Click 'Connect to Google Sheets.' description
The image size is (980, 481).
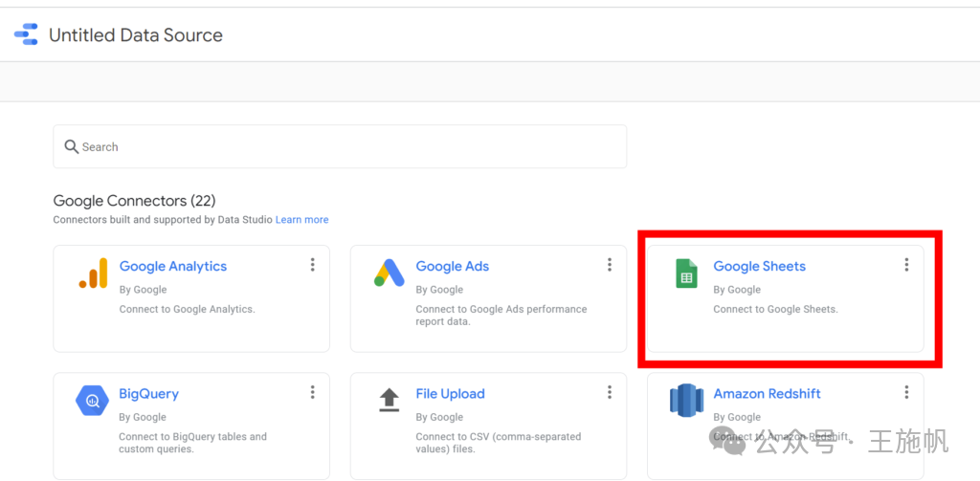(775, 309)
